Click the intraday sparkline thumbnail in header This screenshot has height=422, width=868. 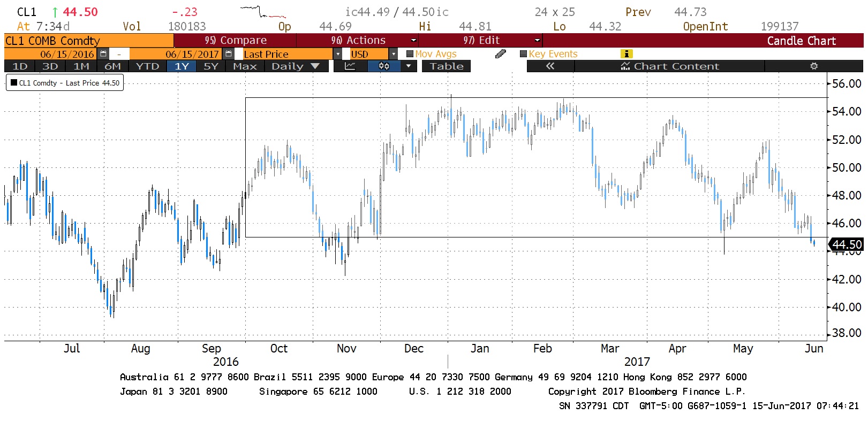pyautogui.click(x=263, y=12)
